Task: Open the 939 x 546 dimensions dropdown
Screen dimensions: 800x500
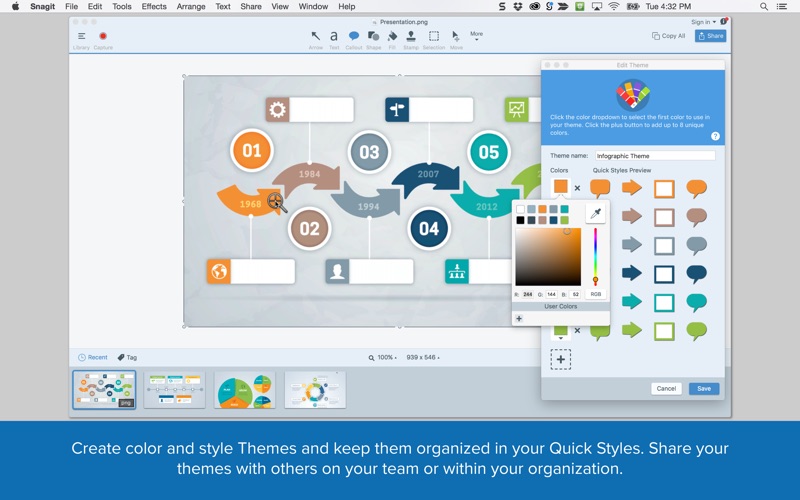Action: pos(423,358)
